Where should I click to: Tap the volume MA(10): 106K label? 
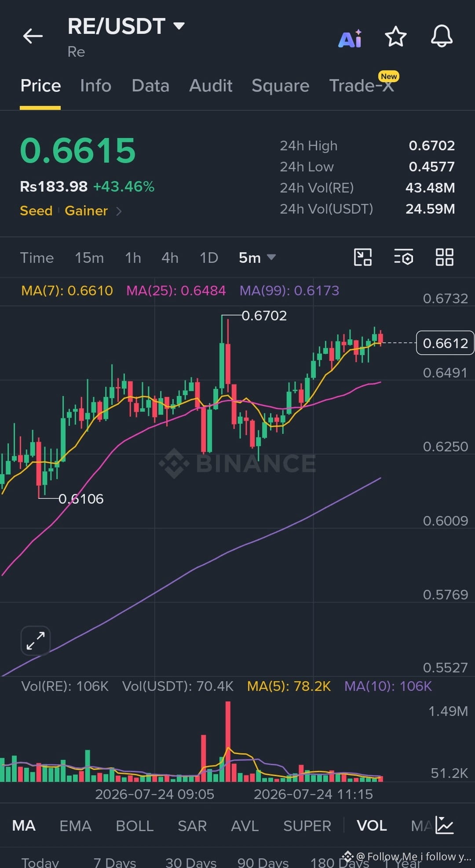[388, 686]
